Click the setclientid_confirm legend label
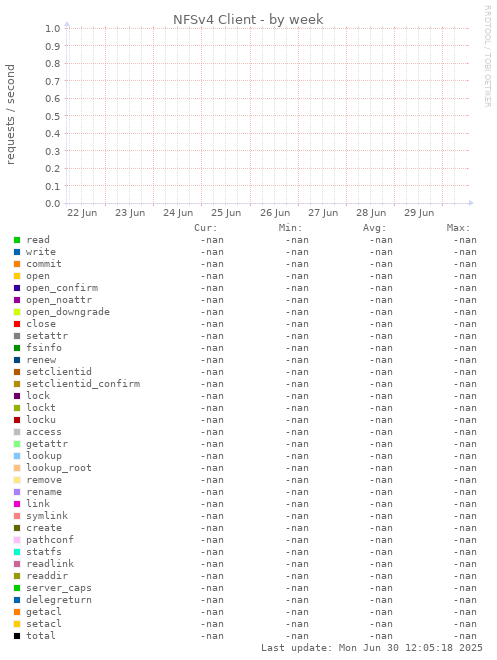Image resolution: width=497 pixels, height=660 pixels. (x=83, y=384)
